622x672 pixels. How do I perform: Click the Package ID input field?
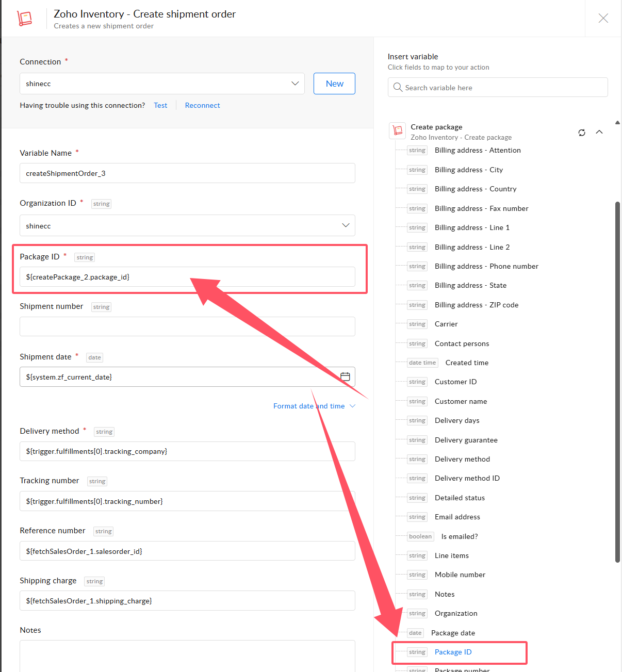point(187,276)
